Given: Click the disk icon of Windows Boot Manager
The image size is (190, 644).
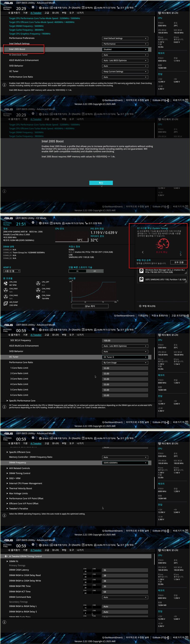Looking at the screenshot, I should 141,271.
